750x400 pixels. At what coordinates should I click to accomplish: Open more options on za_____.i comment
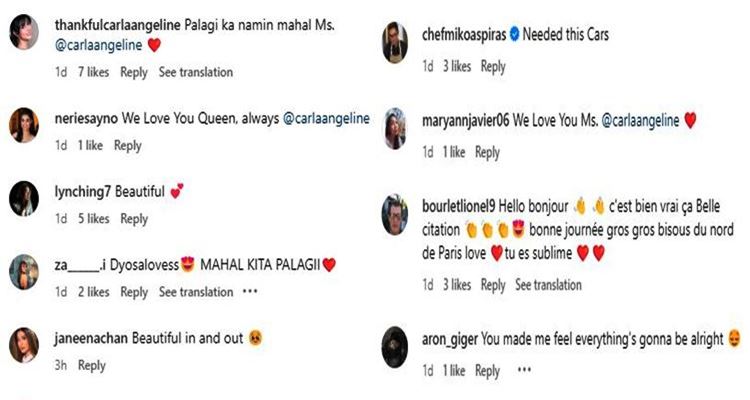point(250,291)
